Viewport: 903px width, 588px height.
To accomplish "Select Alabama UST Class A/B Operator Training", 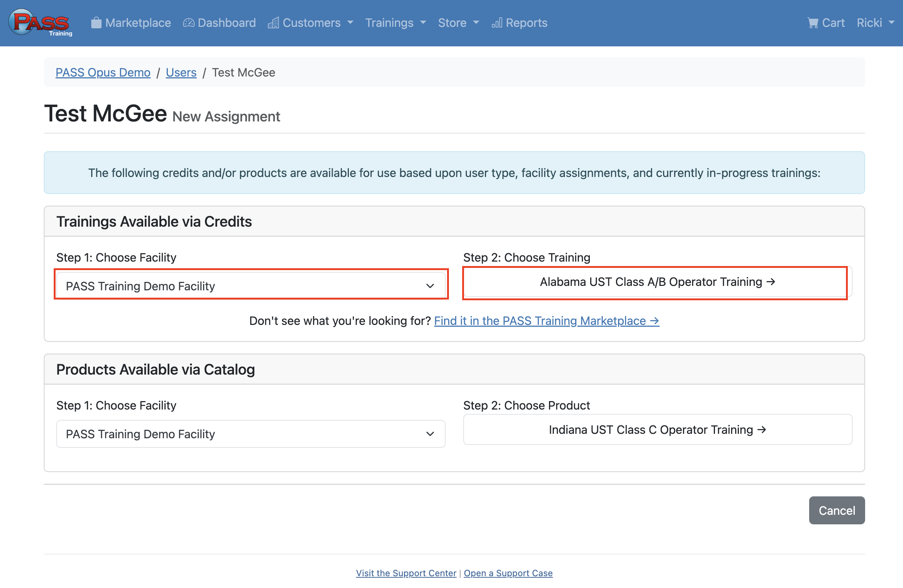I will point(657,282).
